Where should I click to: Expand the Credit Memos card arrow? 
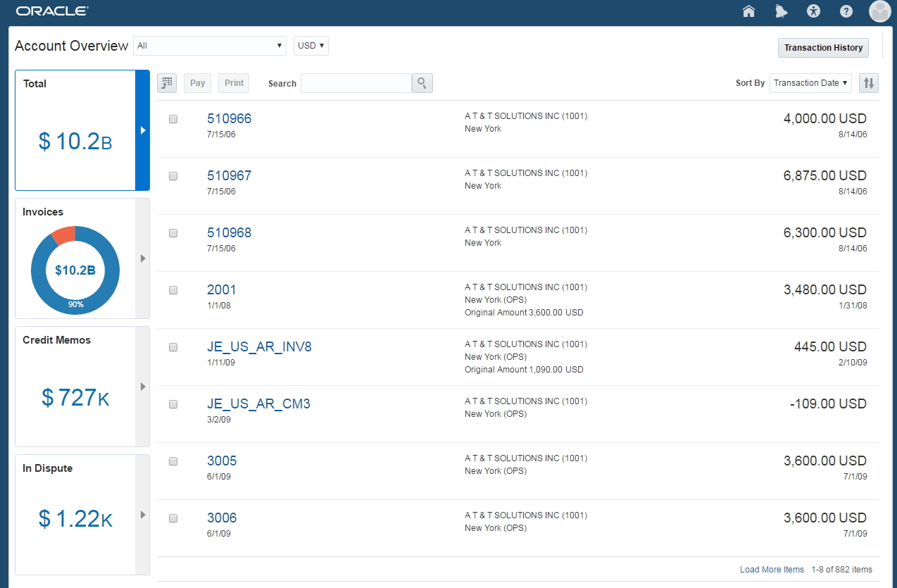click(142, 387)
